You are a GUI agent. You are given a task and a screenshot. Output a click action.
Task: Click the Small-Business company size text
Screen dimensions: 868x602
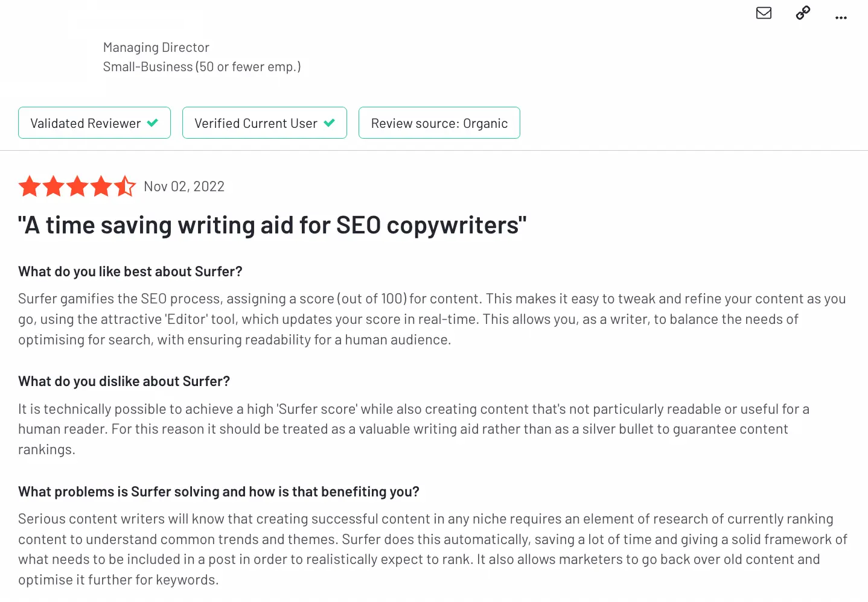point(202,66)
